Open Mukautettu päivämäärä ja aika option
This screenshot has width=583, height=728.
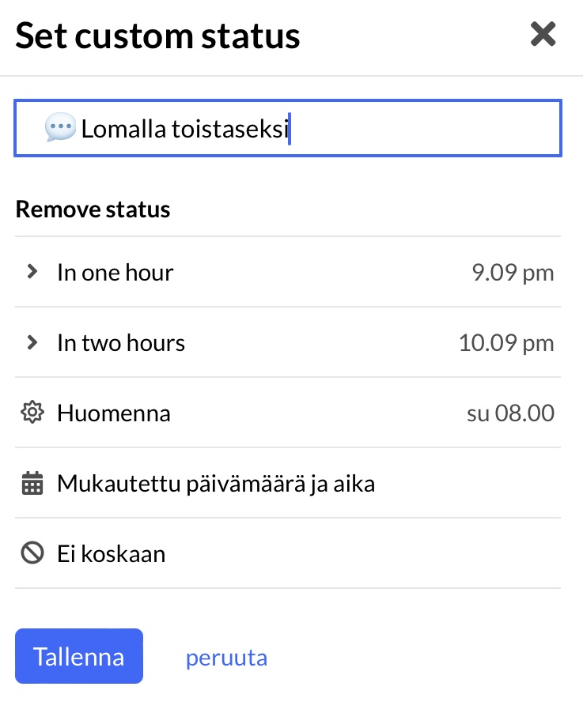(216, 484)
